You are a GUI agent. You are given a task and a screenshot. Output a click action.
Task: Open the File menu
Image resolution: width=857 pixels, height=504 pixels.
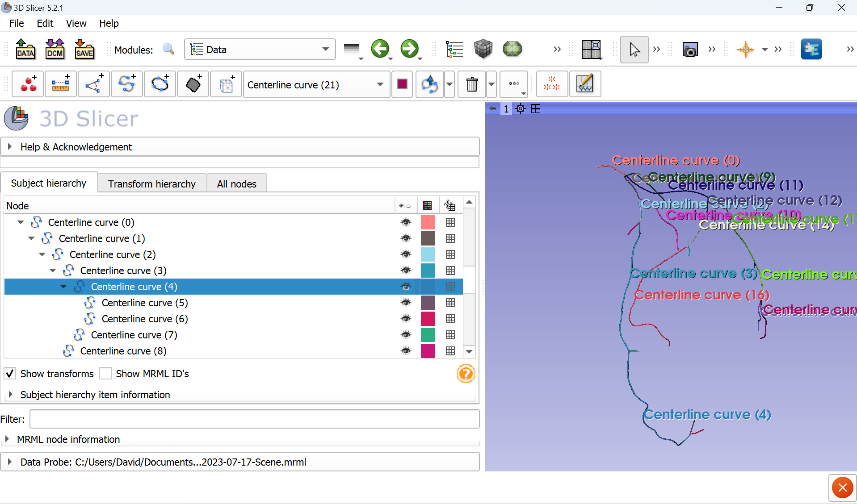[x=17, y=23]
